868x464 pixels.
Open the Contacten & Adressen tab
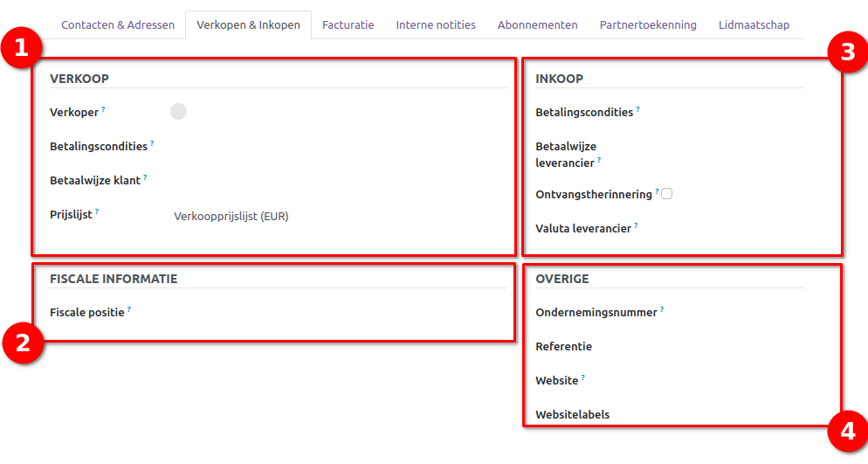coord(117,25)
